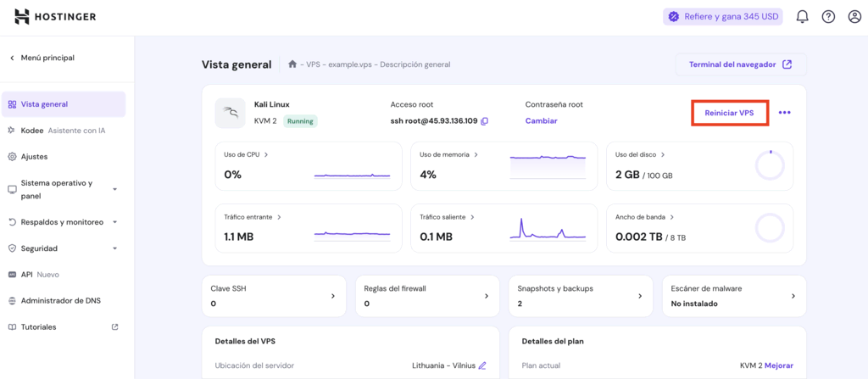Open the Uso del disco usage gauge
868x379 pixels.
(770, 166)
